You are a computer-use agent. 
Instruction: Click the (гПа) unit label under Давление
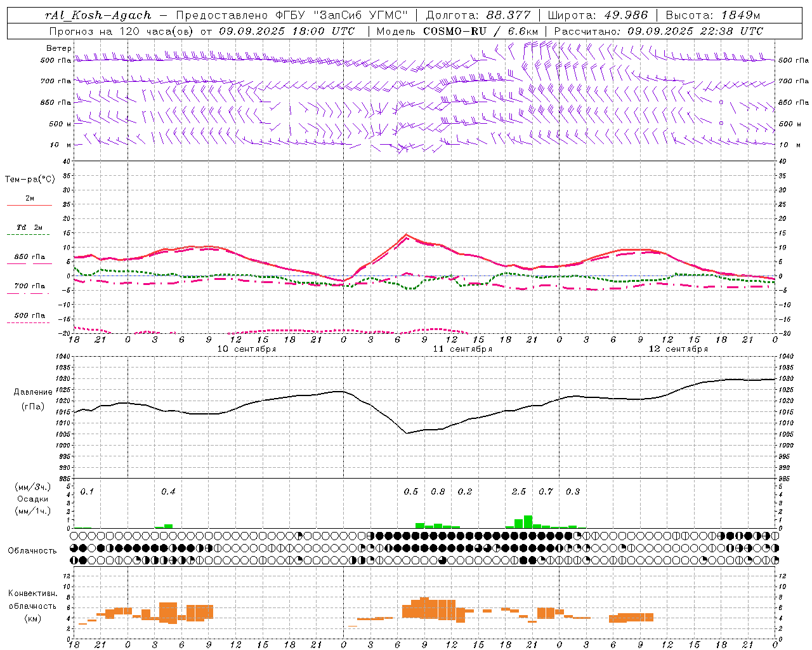(33, 406)
